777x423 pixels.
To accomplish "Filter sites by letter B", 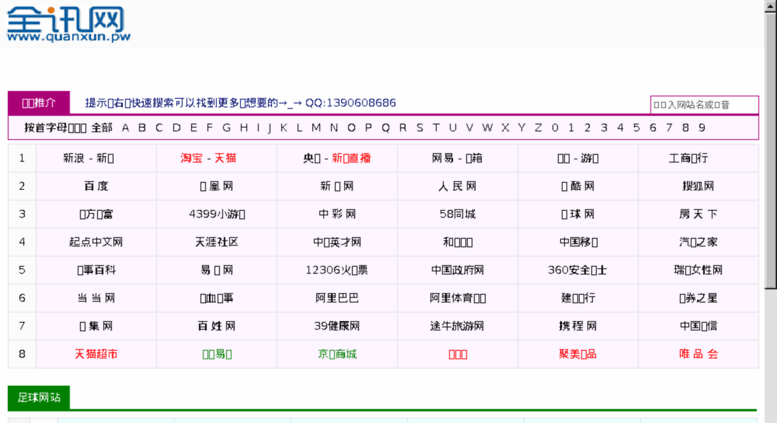I will click(142, 128).
